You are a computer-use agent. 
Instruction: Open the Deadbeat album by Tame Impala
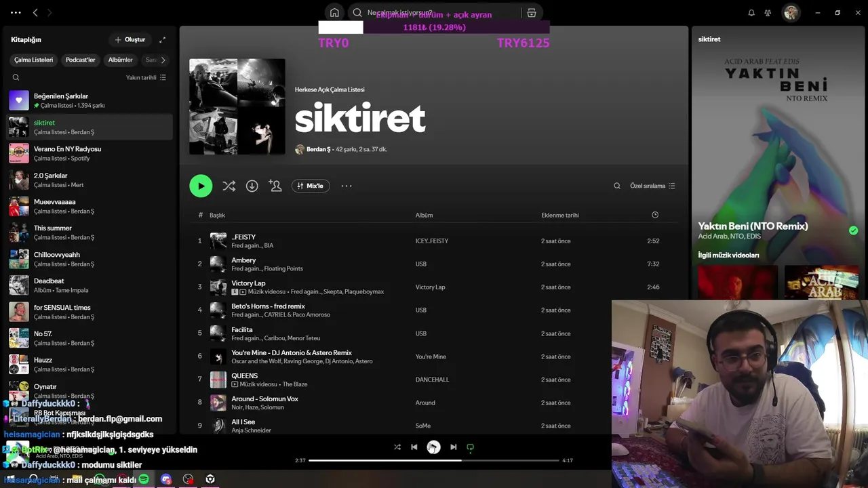90,285
